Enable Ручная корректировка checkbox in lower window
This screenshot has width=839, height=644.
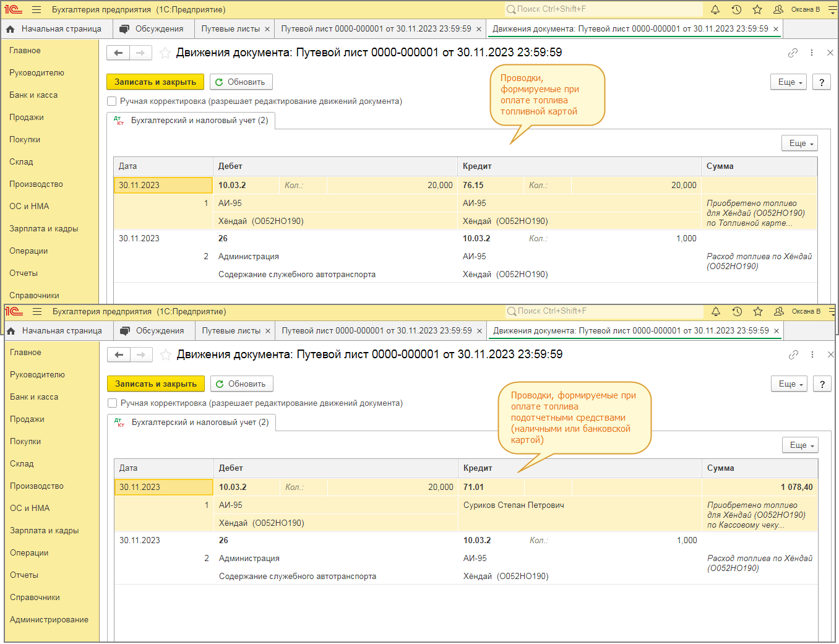point(112,403)
